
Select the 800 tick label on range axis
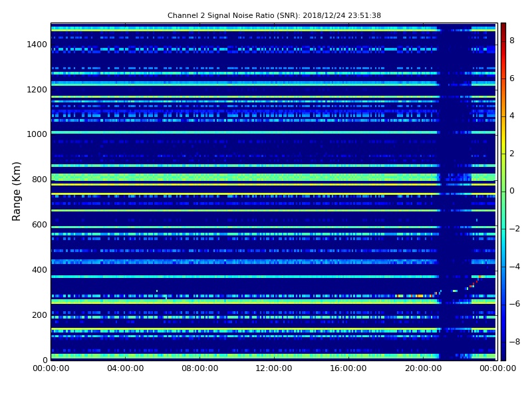[39, 180]
